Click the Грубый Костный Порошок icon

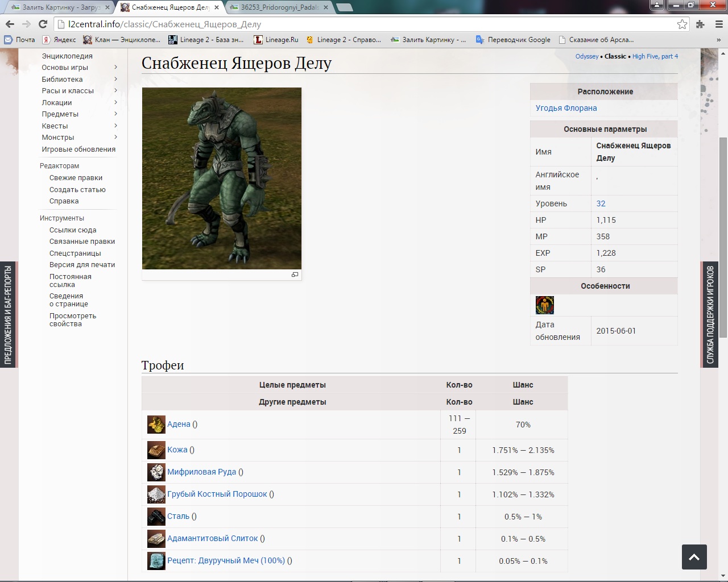(x=156, y=494)
